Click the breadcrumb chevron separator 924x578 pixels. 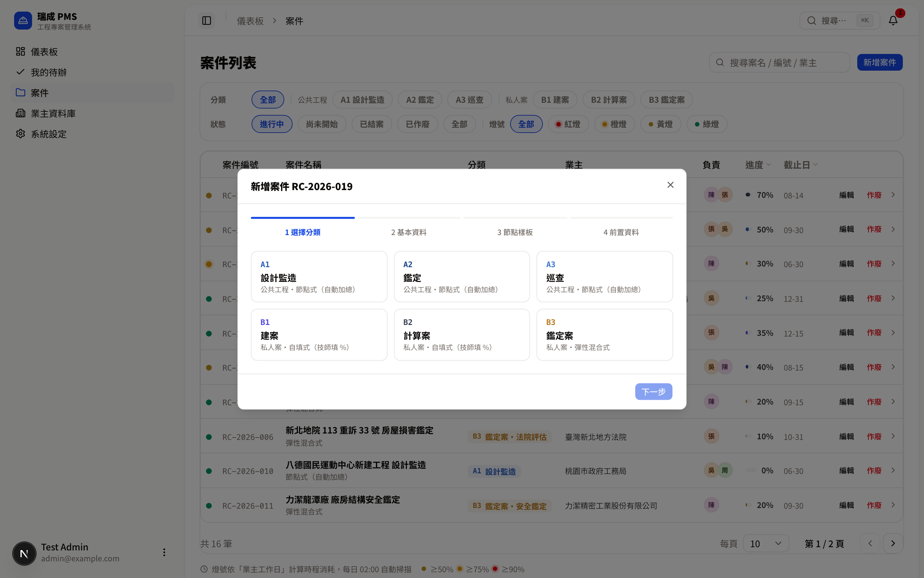point(275,21)
